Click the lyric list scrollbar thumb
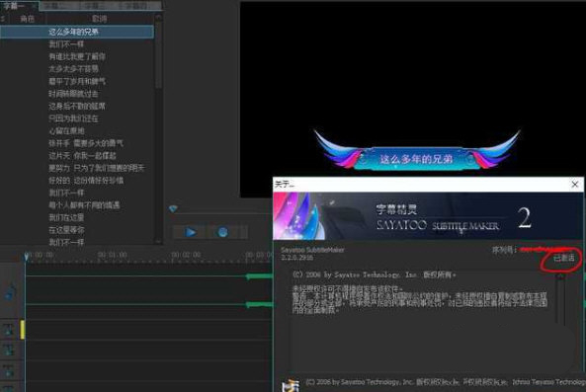This screenshot has height=392, width=586. pos(158,55)
